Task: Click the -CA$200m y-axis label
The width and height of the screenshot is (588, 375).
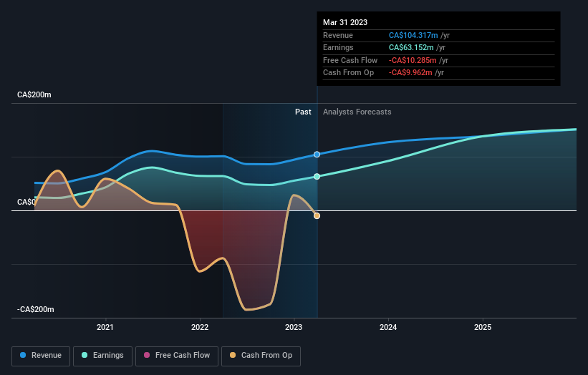Action: pyautogui.click(x=36, y=309)
